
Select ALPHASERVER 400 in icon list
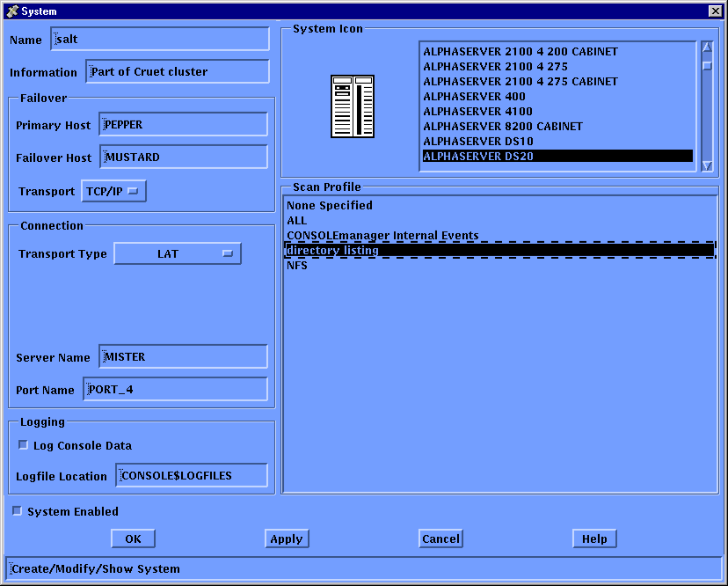[x=557, y=96]
